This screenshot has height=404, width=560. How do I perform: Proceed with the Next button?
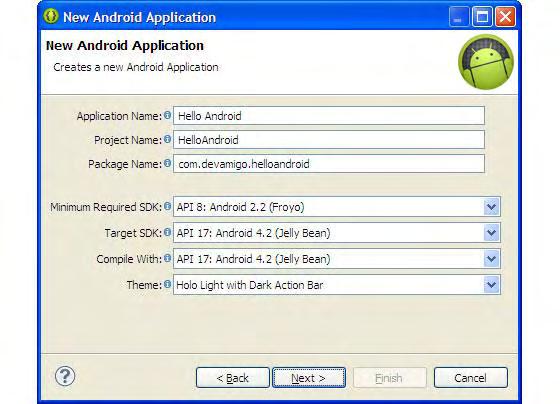pos(309,378)
